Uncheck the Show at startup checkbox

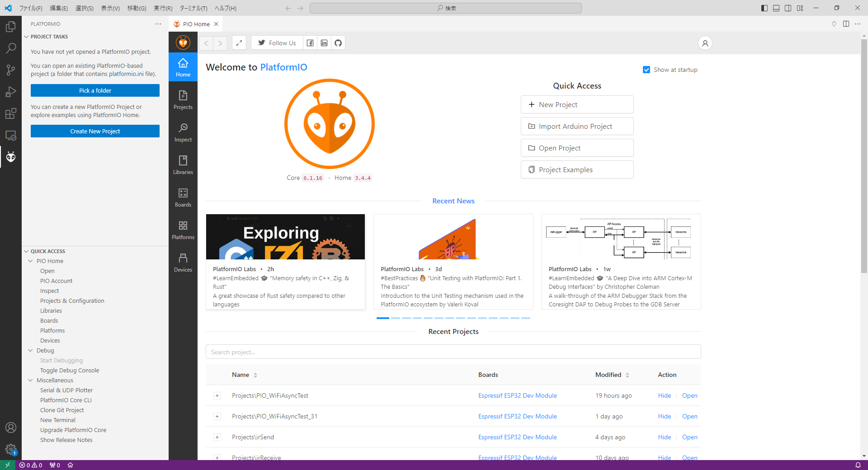point(646,70)
